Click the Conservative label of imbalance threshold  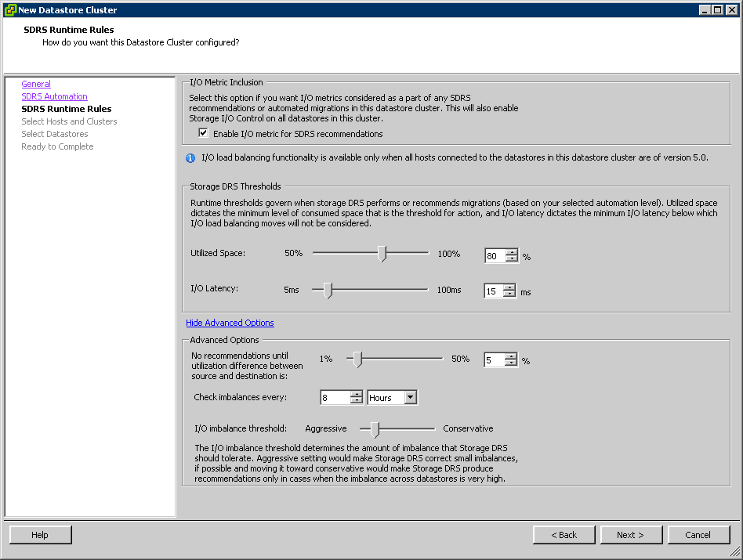468,428
